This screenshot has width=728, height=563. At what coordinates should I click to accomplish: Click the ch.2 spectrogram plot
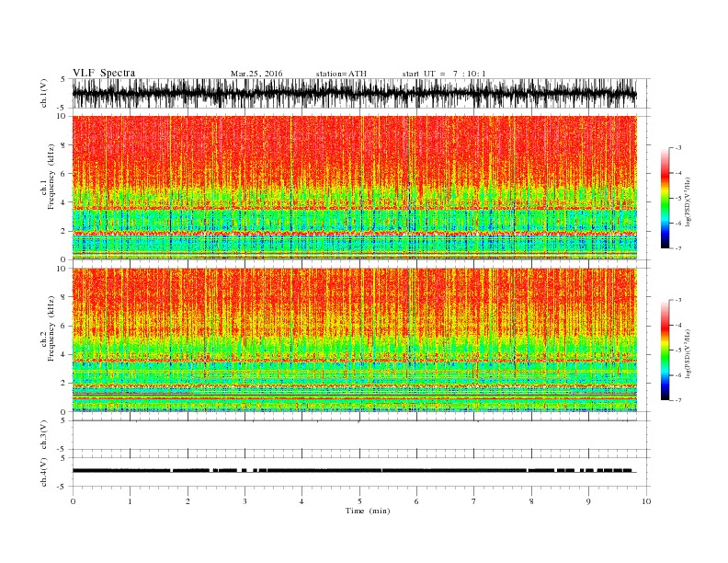tap(355, 340)
